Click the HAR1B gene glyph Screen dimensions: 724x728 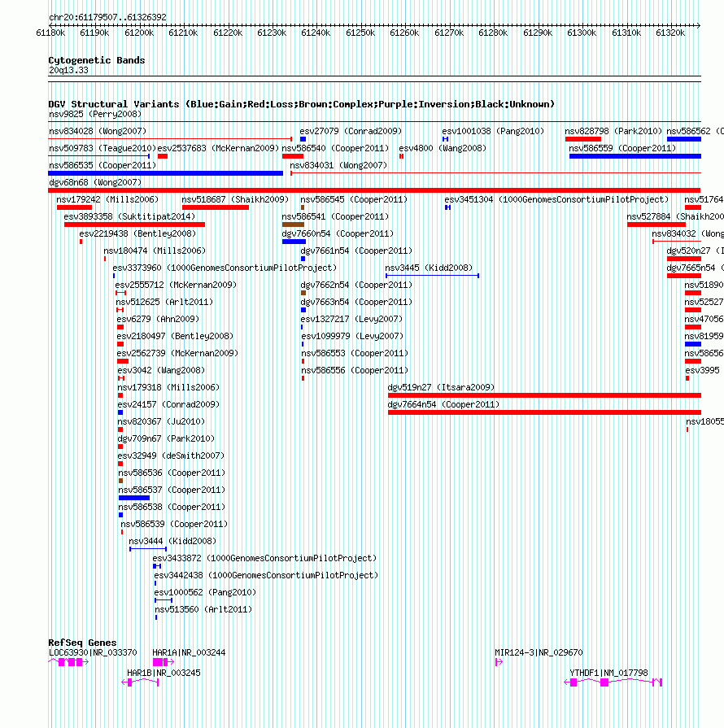pyautogui.click(x=140, y=682)
